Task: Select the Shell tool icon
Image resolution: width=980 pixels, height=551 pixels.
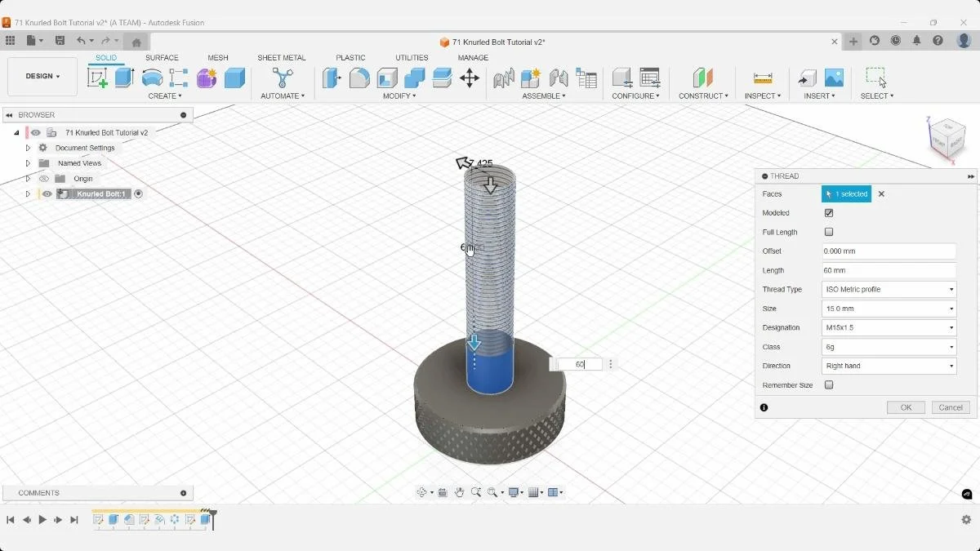Action: tap(387, 78)
